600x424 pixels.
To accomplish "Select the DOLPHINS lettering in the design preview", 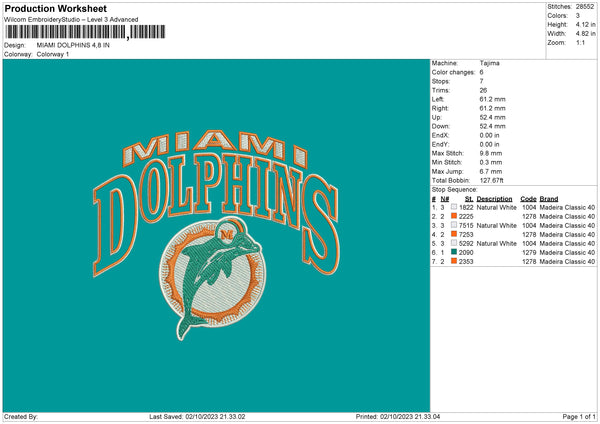I will coord(216,214).
